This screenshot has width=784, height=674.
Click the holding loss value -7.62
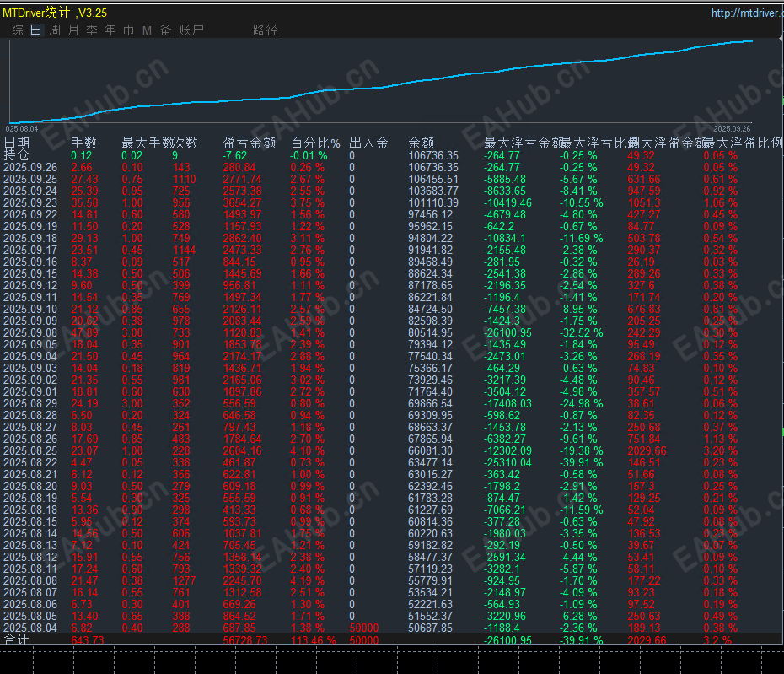click(234, 155)
